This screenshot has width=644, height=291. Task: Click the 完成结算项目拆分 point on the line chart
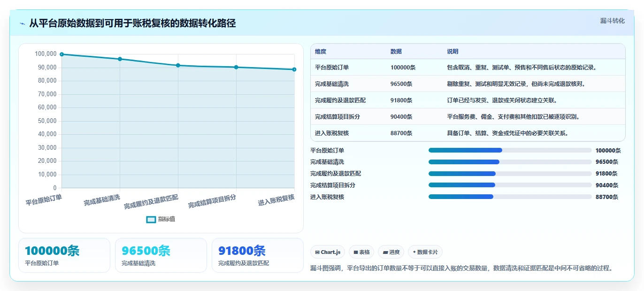click(236, 67)
